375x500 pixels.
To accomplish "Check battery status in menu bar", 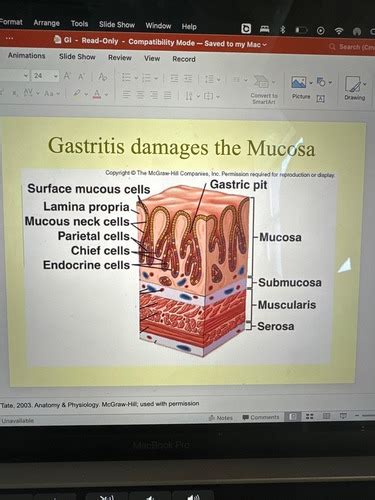I will 301,30.
